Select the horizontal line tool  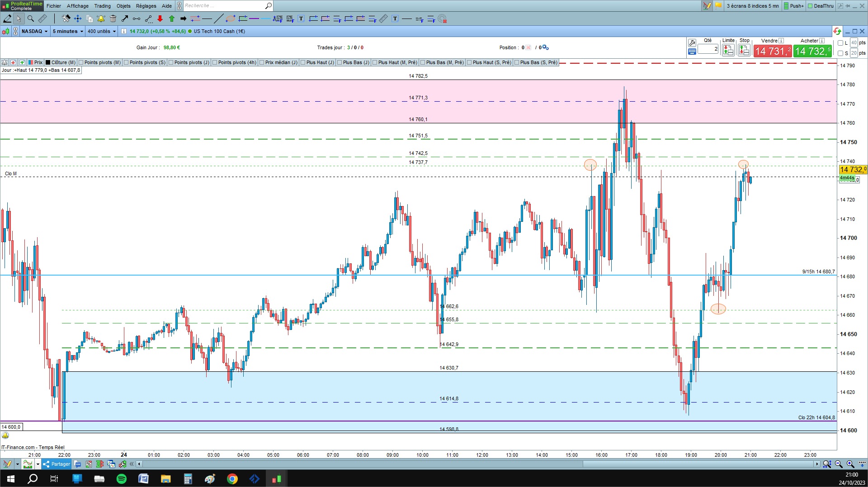[207, 19]
